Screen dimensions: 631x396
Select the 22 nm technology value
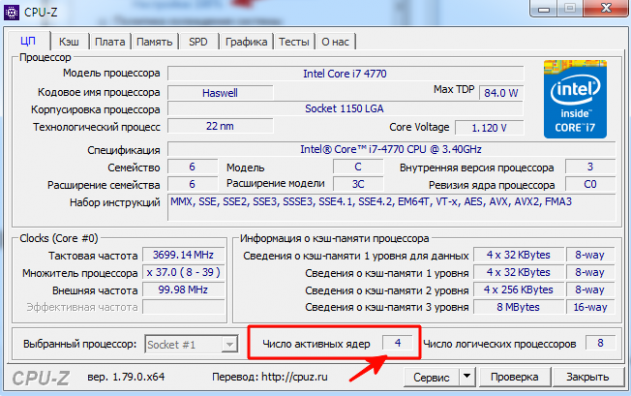(x=220, y=126)
